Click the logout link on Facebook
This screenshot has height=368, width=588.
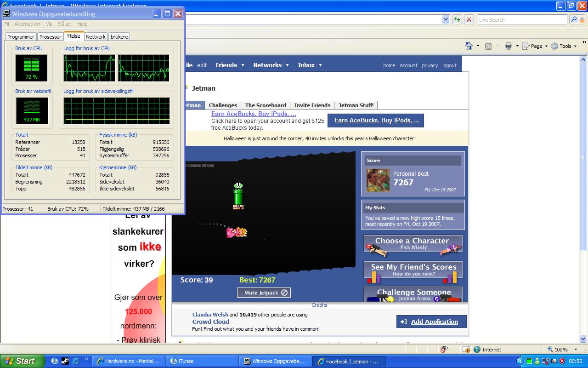pos(449,65)
